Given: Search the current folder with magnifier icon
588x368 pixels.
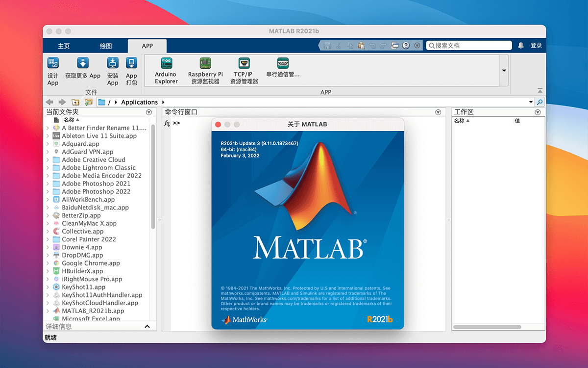Looking at the screenshot, I should [539, 102].
